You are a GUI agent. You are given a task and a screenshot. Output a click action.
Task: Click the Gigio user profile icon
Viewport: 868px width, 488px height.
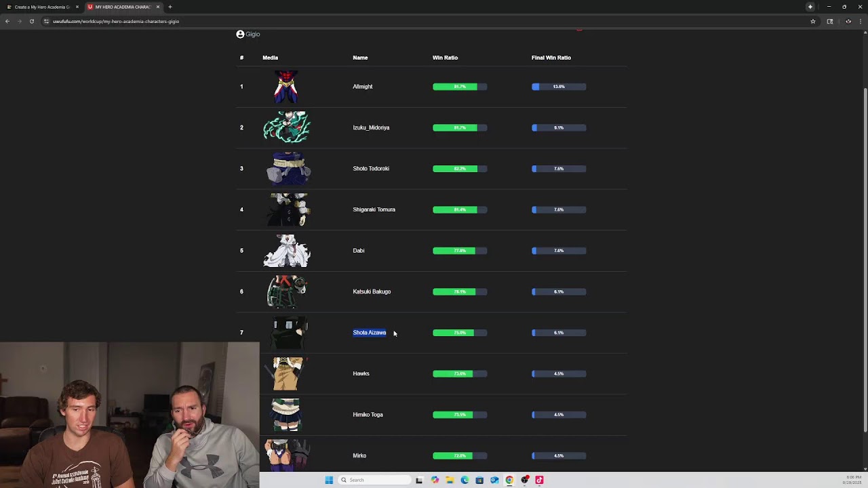tap(240, 34)
